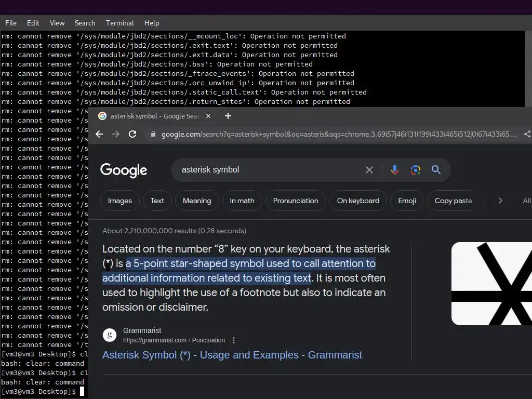Click the '_ftrace_events' error line in terminal

pyautogui.click(x=178, y=73)
